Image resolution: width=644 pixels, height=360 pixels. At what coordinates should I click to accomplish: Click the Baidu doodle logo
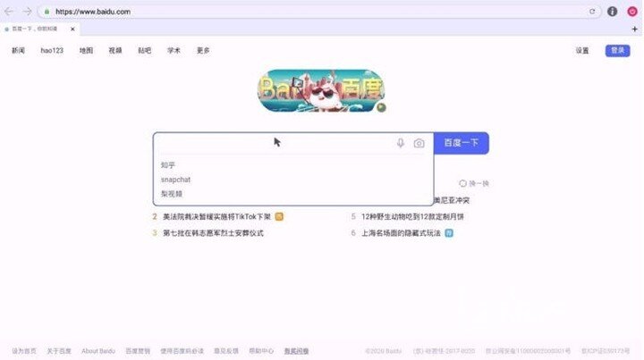(x=321, y=90)
